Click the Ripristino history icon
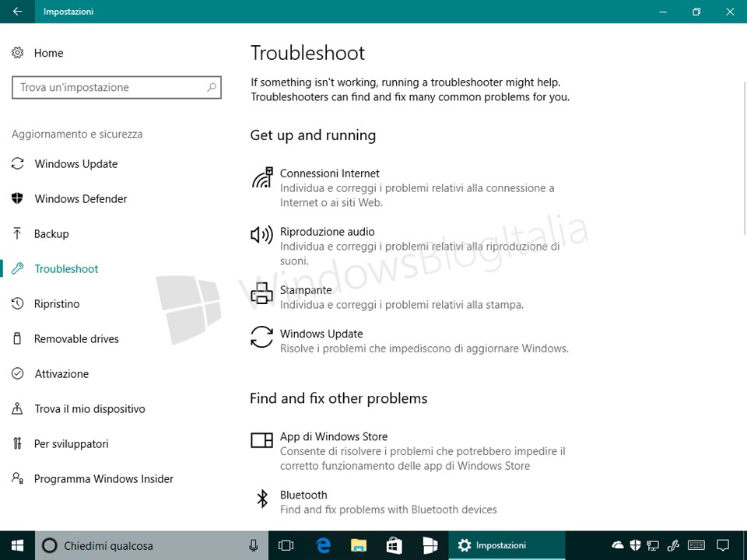 point(18,304)
